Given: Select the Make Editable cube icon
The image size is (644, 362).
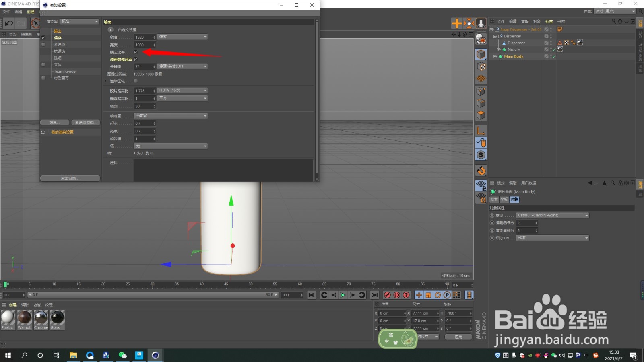Looking at the screenshot, I should pyautogui.click(x=481, y=54).
